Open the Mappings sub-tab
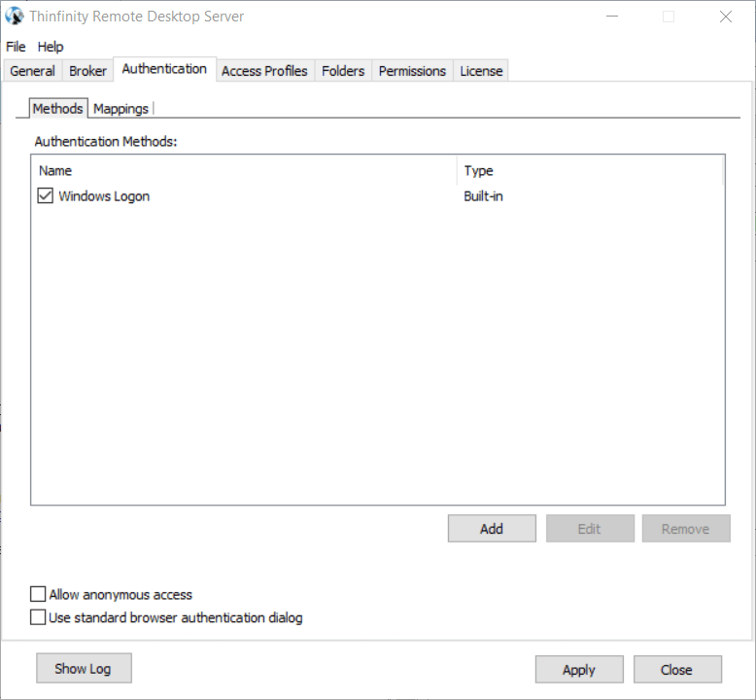The height and width of the screenshot is (700, 756). (121, 109)
